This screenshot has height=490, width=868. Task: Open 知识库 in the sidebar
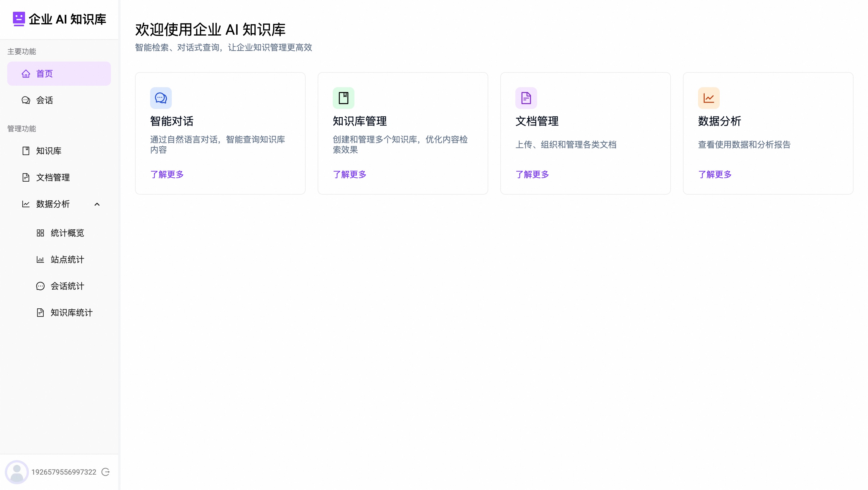[x=49, y=151]
